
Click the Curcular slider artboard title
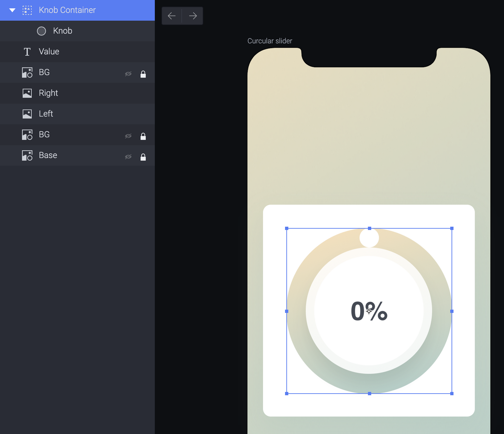coord(270,41)
